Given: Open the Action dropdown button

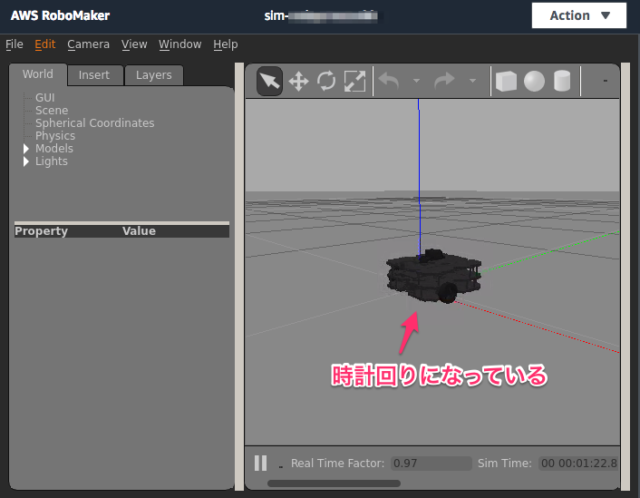Looking at the screenshot, I should (579, 16).
